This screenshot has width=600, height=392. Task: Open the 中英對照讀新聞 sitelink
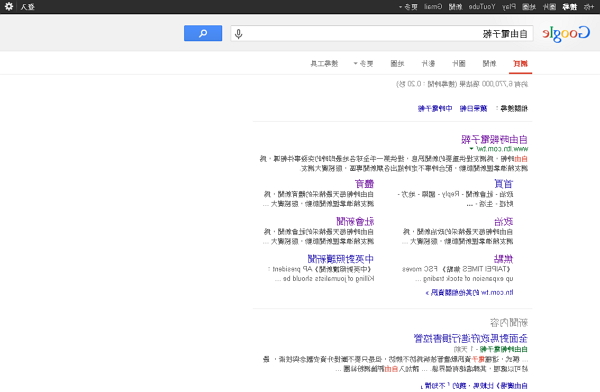(x=341, y=259)
